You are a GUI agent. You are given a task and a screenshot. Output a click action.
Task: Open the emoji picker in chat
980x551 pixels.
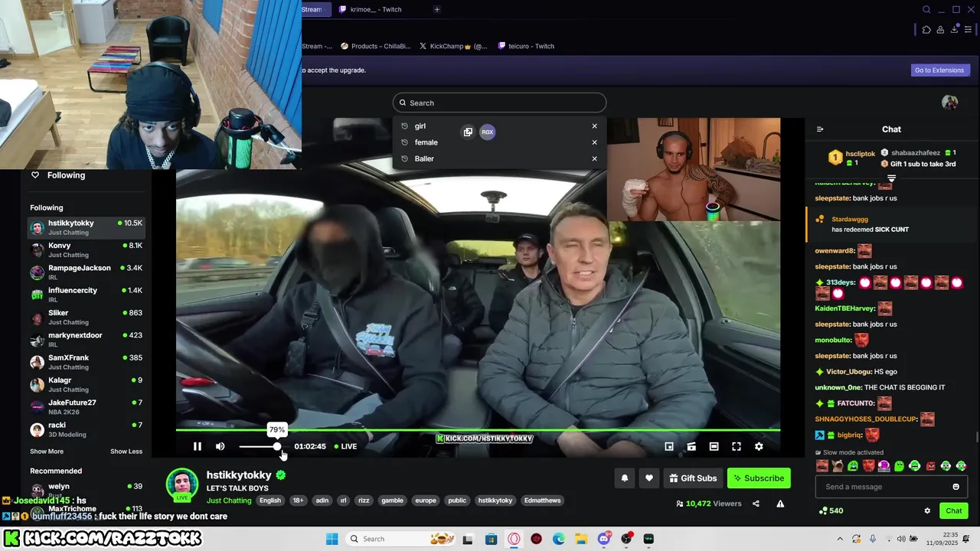tap(955, 487)
